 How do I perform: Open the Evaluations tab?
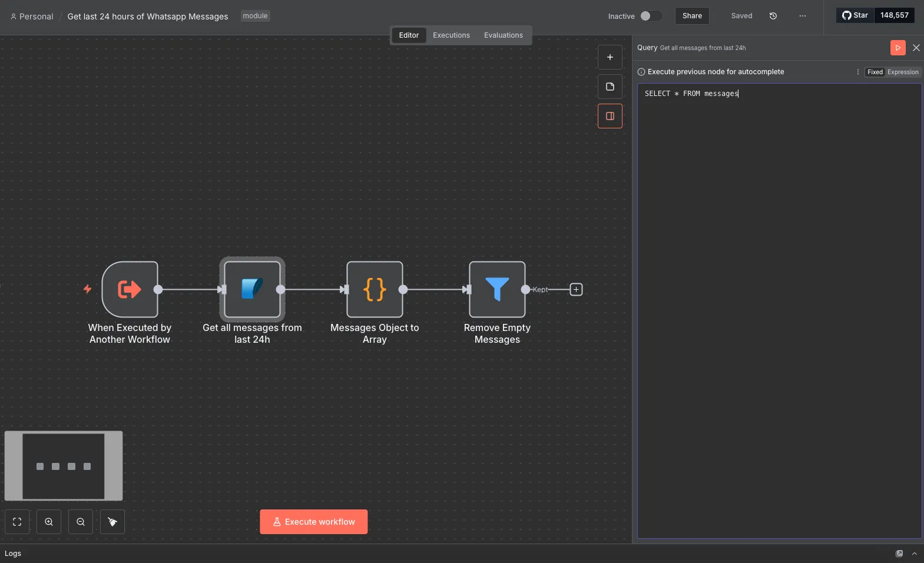(504, 35)
